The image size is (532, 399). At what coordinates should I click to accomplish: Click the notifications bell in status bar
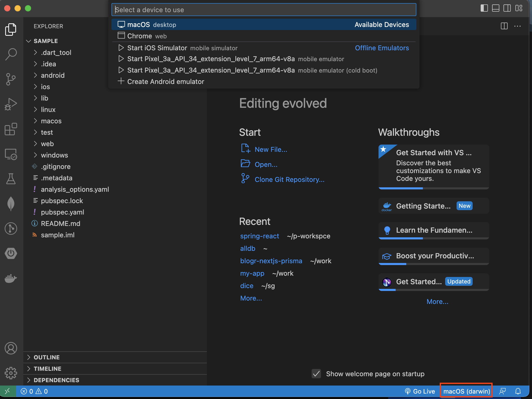tap(518, 391)
